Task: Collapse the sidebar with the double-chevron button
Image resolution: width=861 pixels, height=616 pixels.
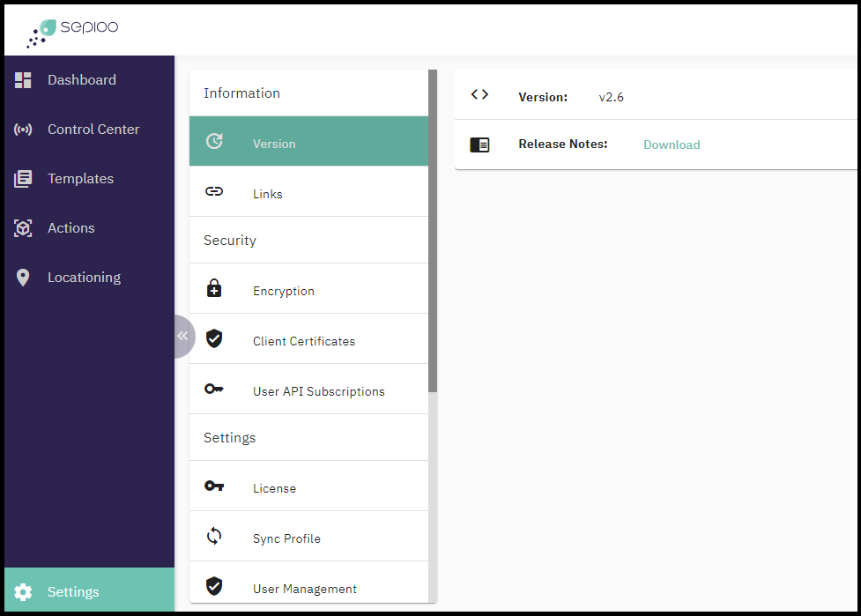Action: pos(182,336)
